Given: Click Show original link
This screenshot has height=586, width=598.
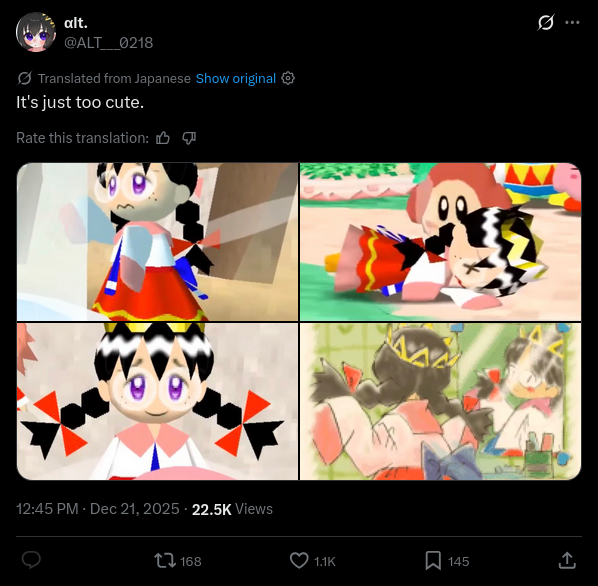Looking at the screenshot, I should coord(236,79).
